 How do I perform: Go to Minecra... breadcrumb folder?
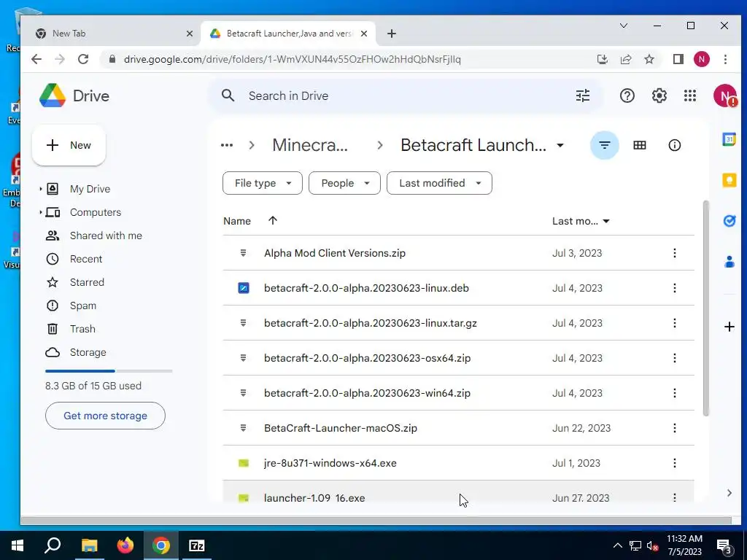pyautogui.click(x=309, y=145)
